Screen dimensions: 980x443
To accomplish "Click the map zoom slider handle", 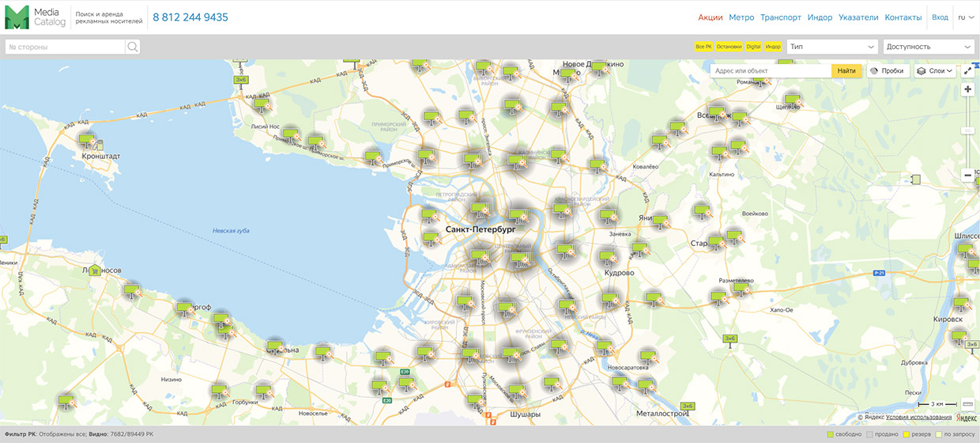I will pyautogui.click(x=968, y=131).
